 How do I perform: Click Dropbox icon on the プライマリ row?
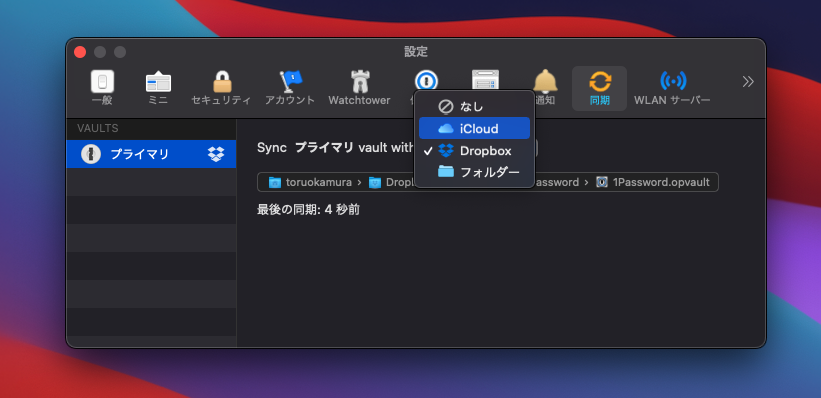pyautogui.click(x=216, y=154)
